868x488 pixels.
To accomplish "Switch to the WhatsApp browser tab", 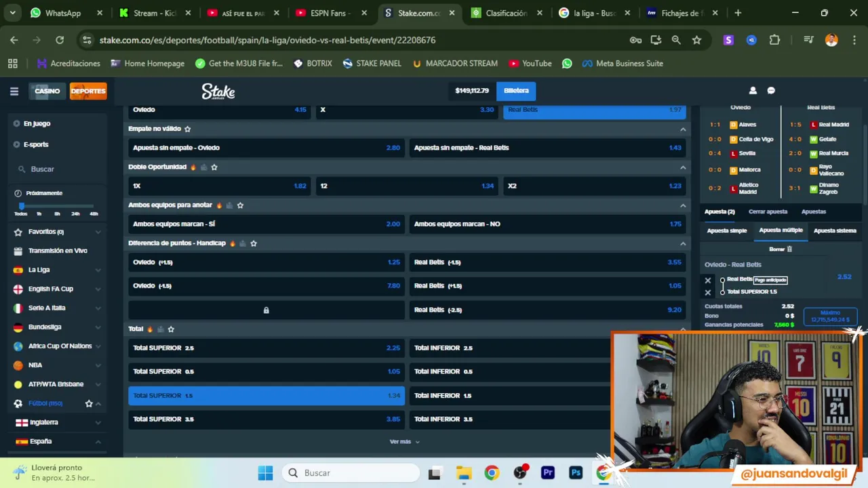I will [66, 13].
